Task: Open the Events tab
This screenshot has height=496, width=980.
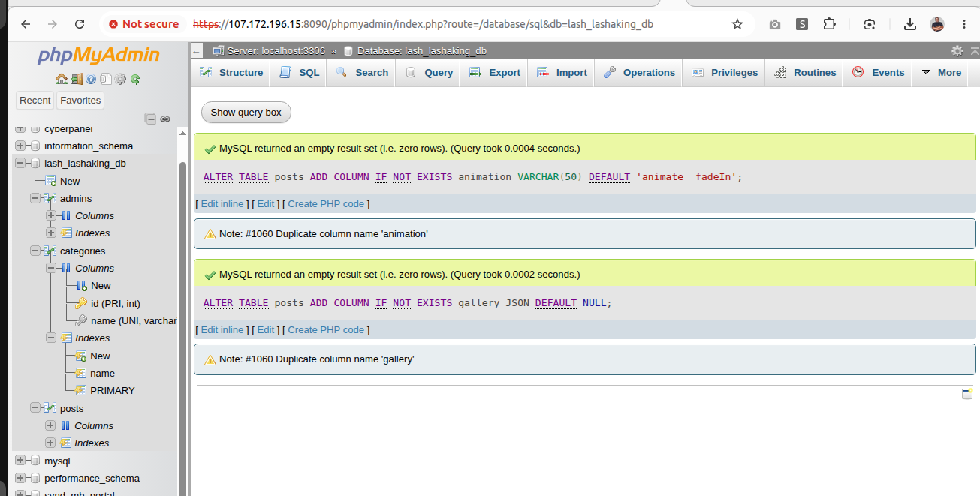Action: coord(879,73)
